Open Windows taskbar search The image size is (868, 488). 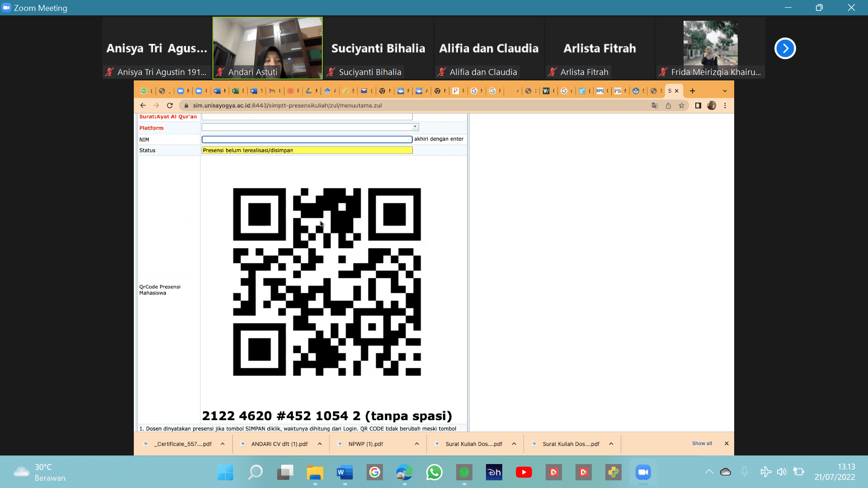click(x=255, y=472)
